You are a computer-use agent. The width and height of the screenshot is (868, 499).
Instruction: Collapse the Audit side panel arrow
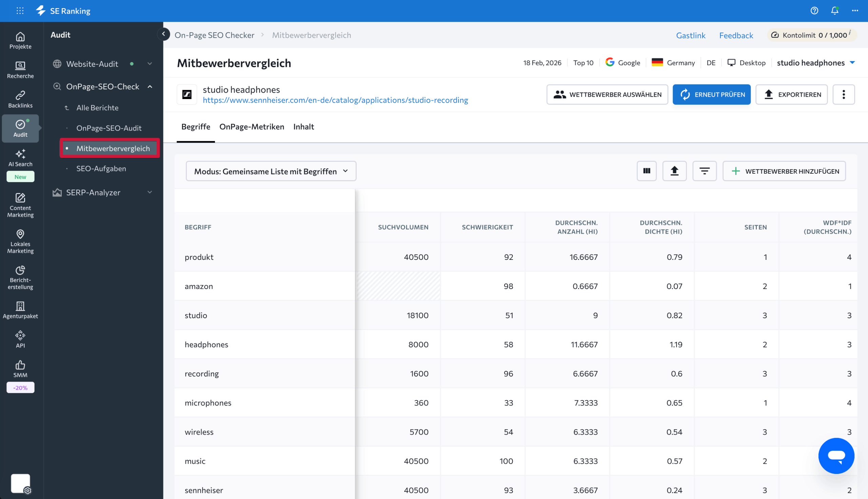click(163, 34)
